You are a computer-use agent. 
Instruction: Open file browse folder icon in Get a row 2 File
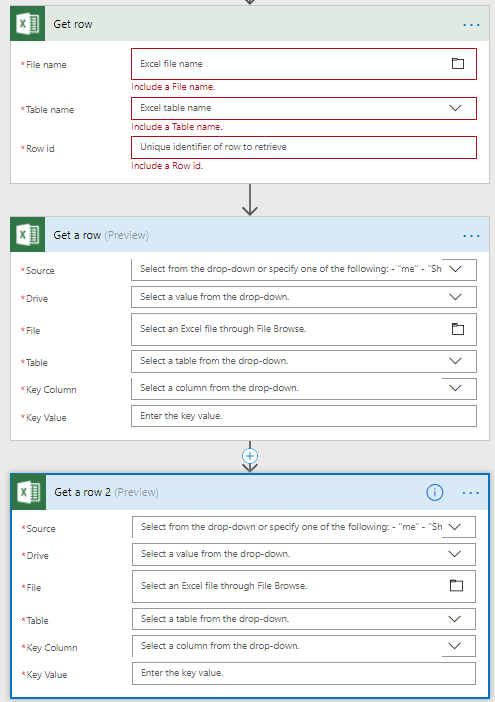[456, 585]
